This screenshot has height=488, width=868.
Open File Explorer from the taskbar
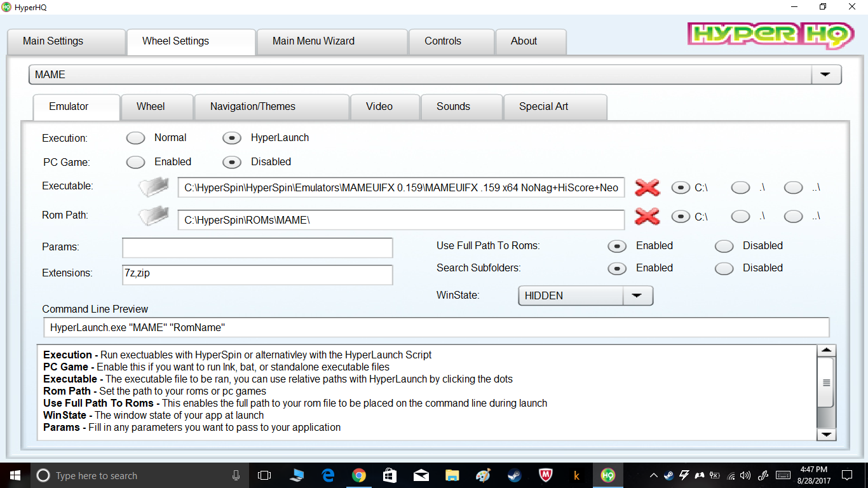(452, 475)
